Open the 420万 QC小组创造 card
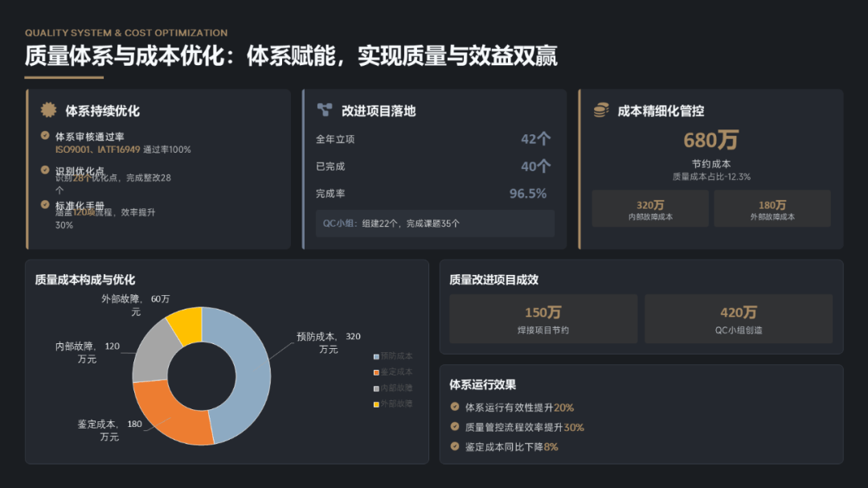 (x=739, y=319)
